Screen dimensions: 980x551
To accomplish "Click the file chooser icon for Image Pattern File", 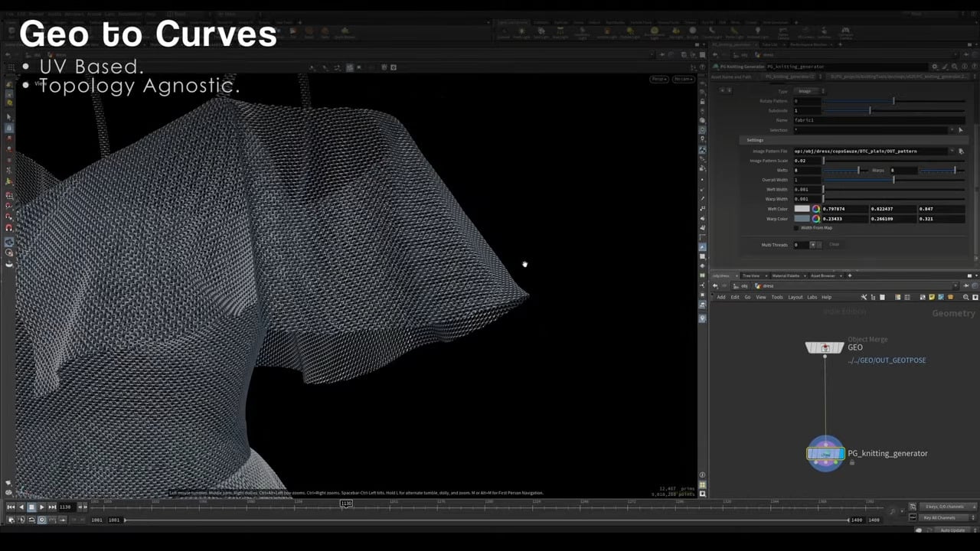I will coord(961,151).
